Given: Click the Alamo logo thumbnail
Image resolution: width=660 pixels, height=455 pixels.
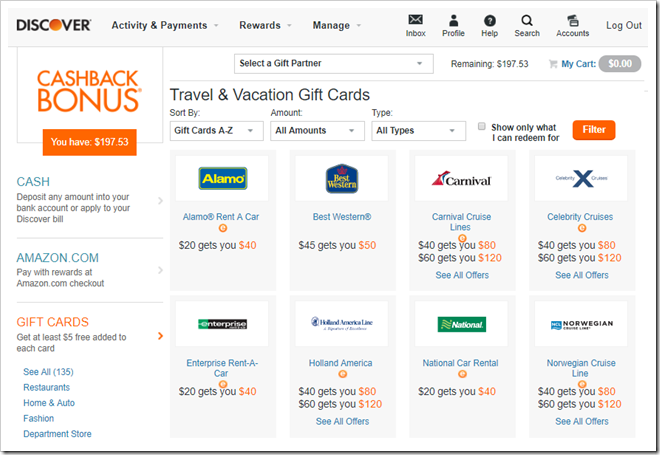Looking at the screenshot, I should click(222, 178).
